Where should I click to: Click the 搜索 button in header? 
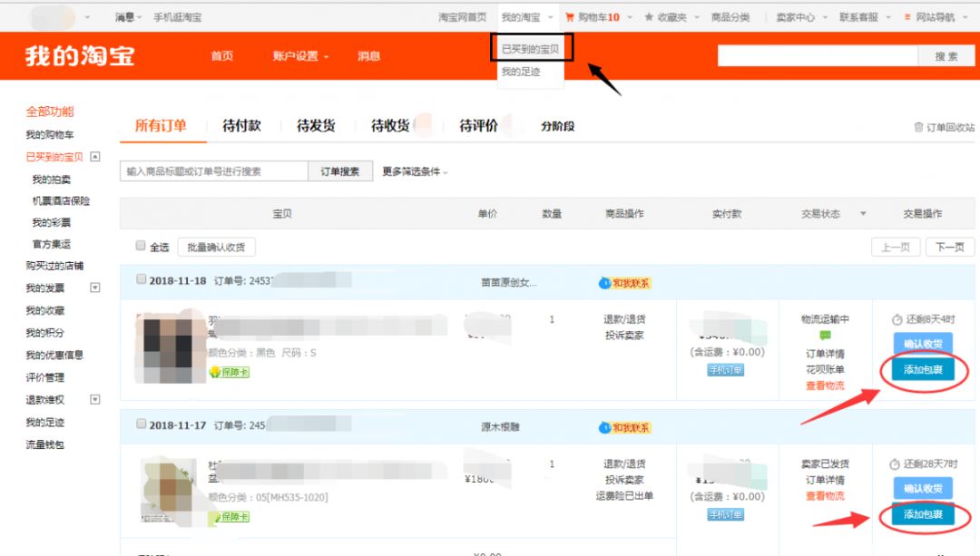click(x=946, y=55)
